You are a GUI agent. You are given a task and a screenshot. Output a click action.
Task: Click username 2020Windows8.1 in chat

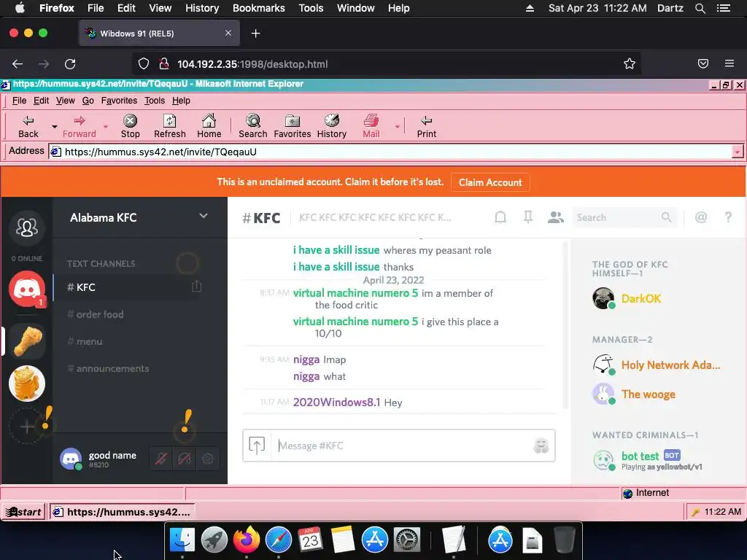(336, 402)
